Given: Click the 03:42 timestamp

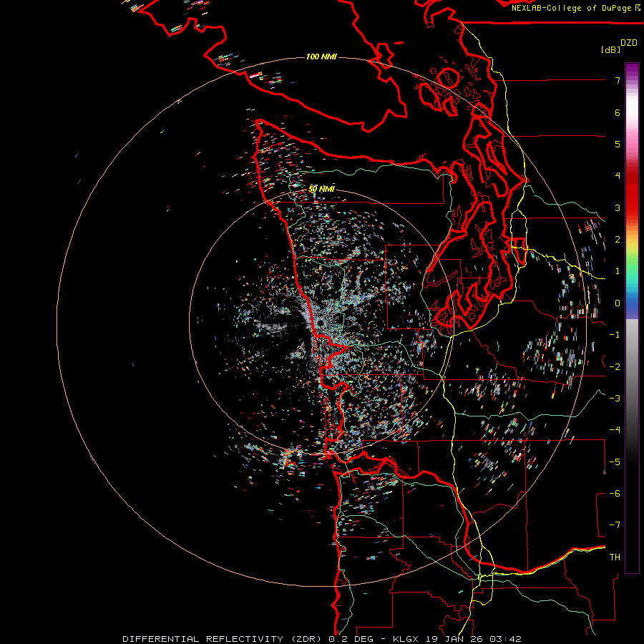Looking at the screenshot, I should point(507,639).
